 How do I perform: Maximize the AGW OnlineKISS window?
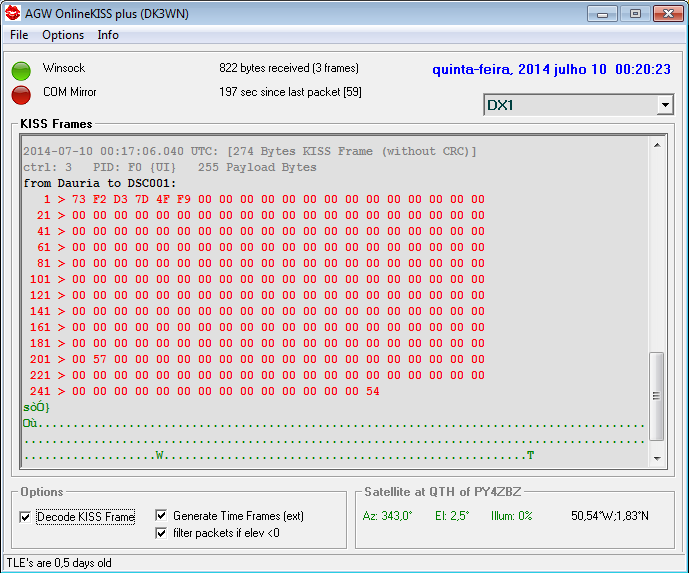click(634, 13)
